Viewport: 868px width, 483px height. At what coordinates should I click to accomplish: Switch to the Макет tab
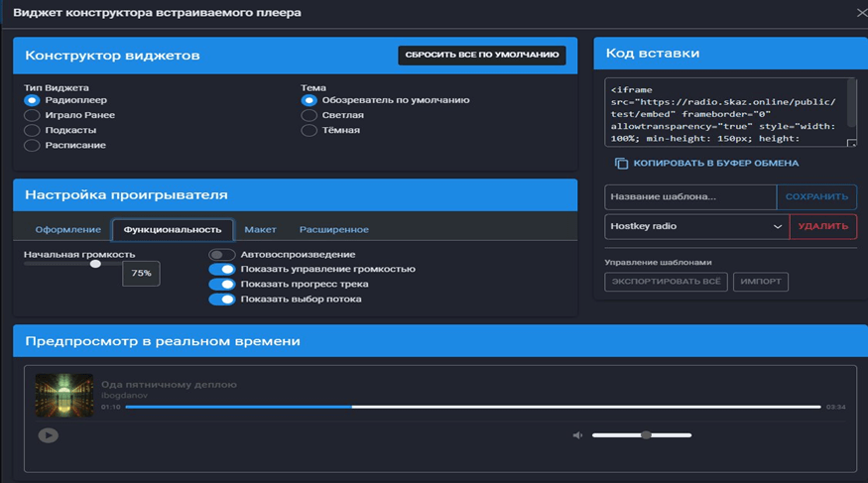[260, 230]
